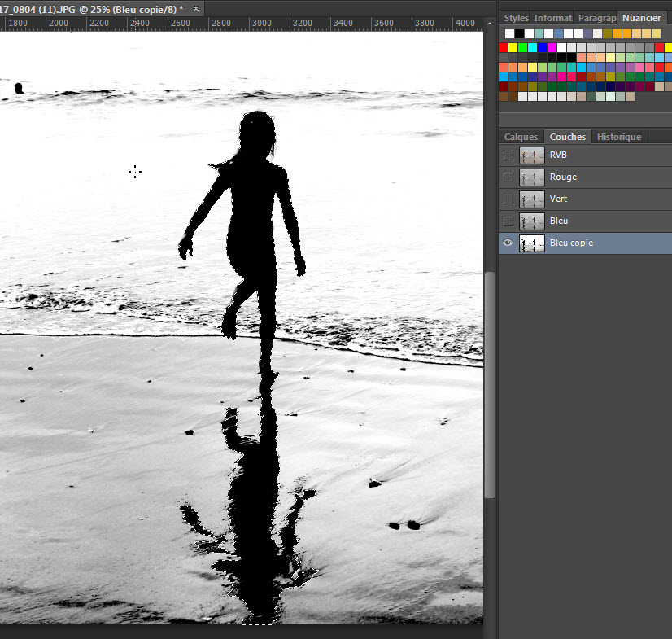
Task: Close the 17_0804 (11).JPG document tab
Action: pyautogui.click(x=195, y=8)
